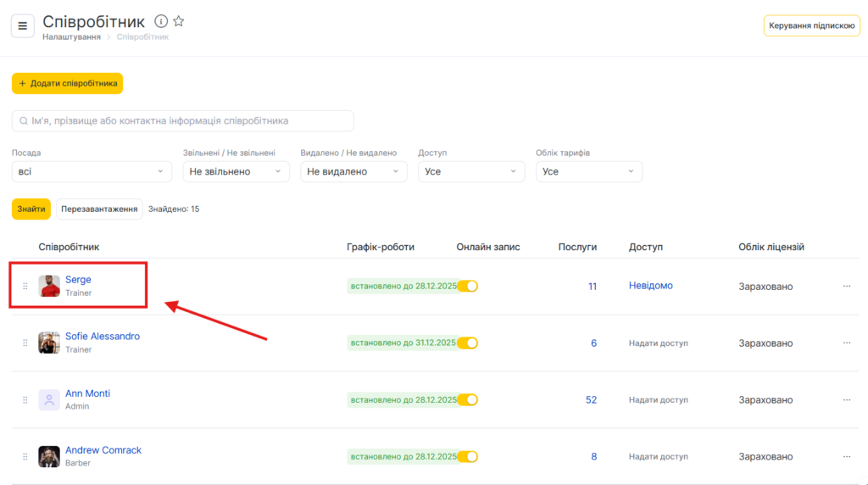
Task: Click drag handle beside Sofie Alessandro
Action: pyautogui.click(x=25, y=343)
